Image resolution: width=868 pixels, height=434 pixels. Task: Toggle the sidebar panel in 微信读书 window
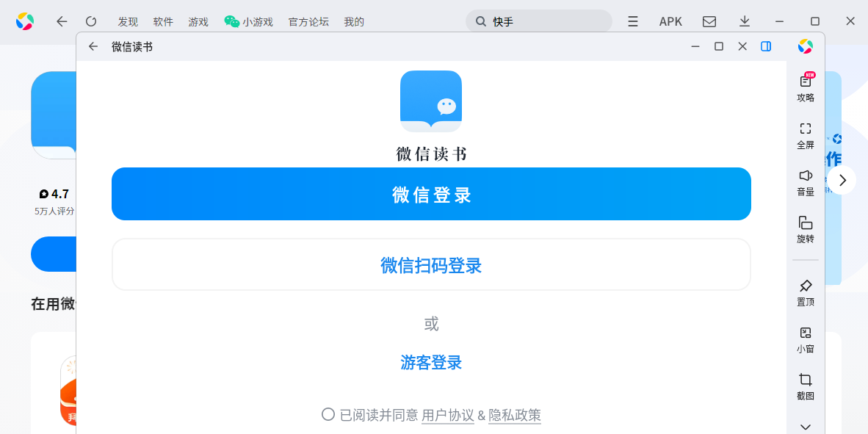pyautogui.click(x=766, y=46)
